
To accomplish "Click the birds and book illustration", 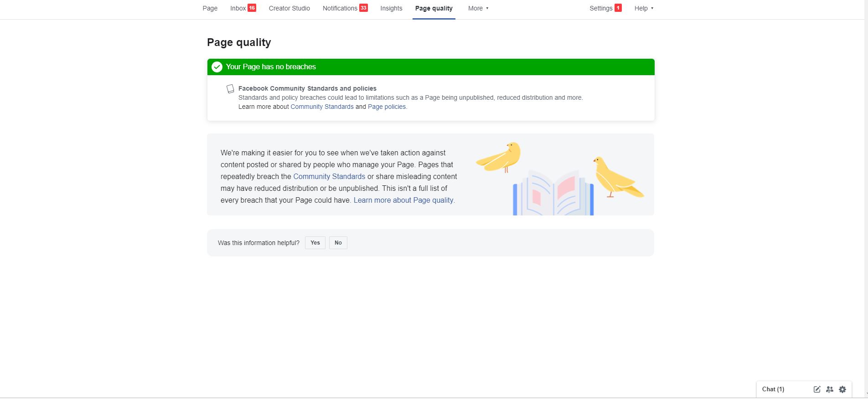I will tap(560, 178).
